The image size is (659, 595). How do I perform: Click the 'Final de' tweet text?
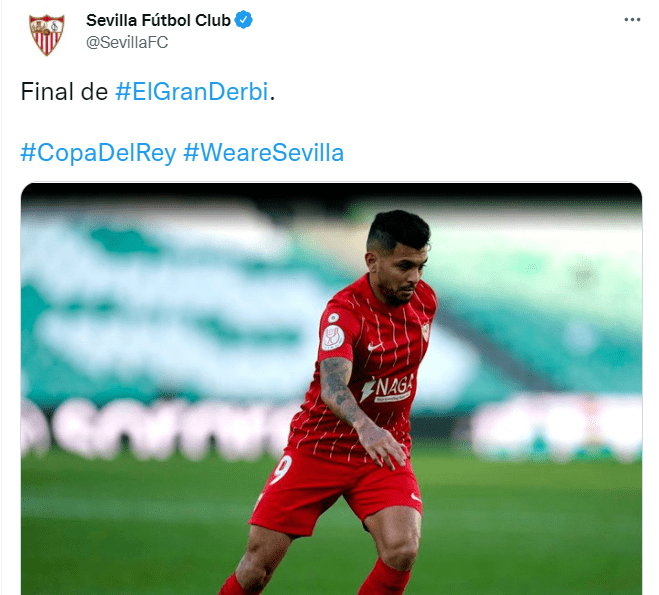pos(64,91)
